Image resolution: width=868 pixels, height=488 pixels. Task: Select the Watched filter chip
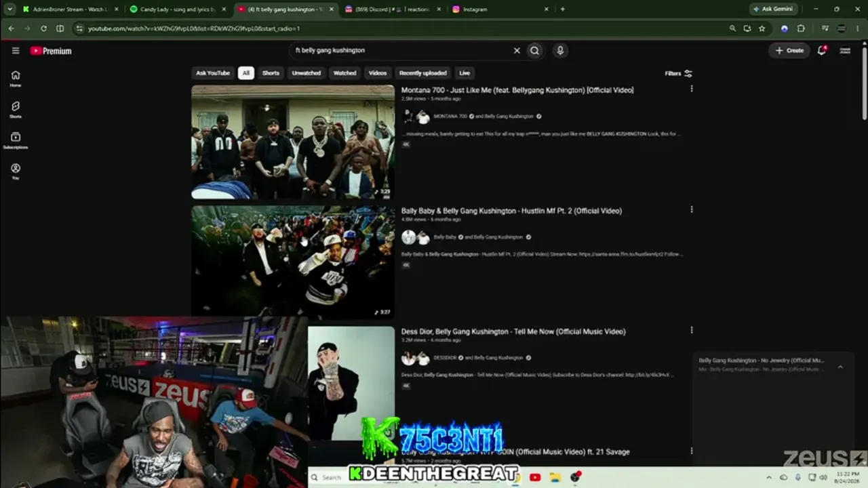tap(344, 73)
